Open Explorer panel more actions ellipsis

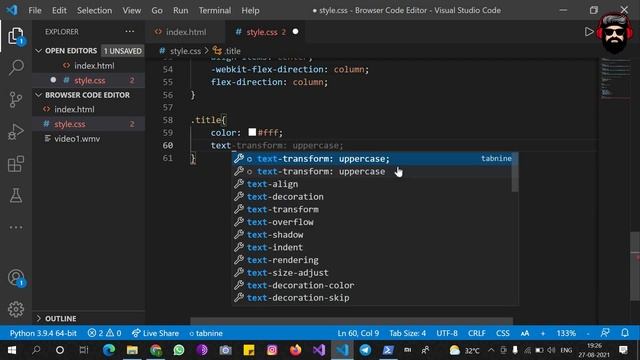[130, 31]
